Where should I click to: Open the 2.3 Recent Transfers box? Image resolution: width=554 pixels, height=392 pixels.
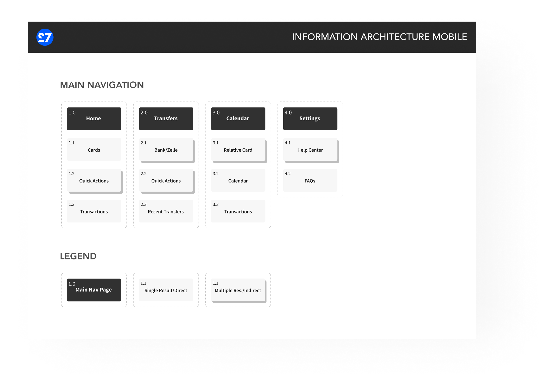166,211
